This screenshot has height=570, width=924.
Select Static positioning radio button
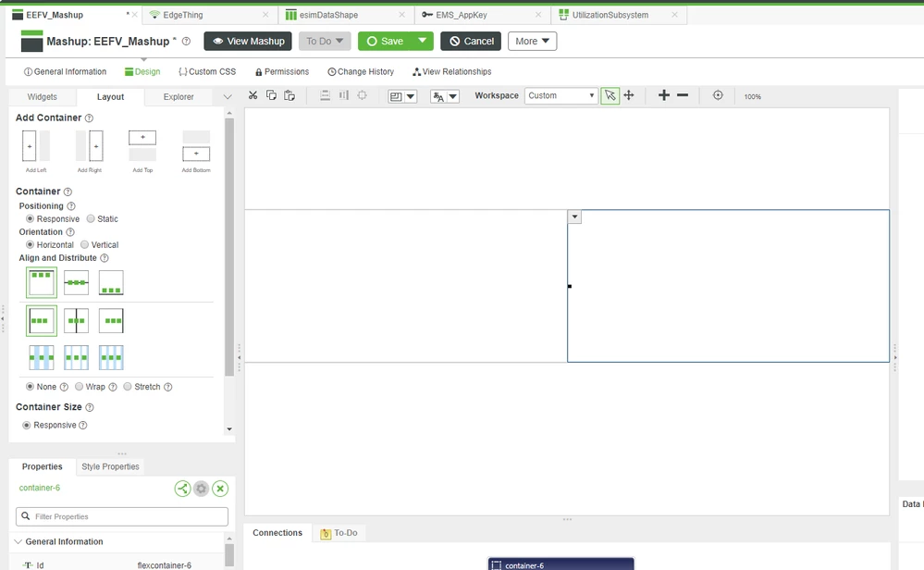coord(90,218)
